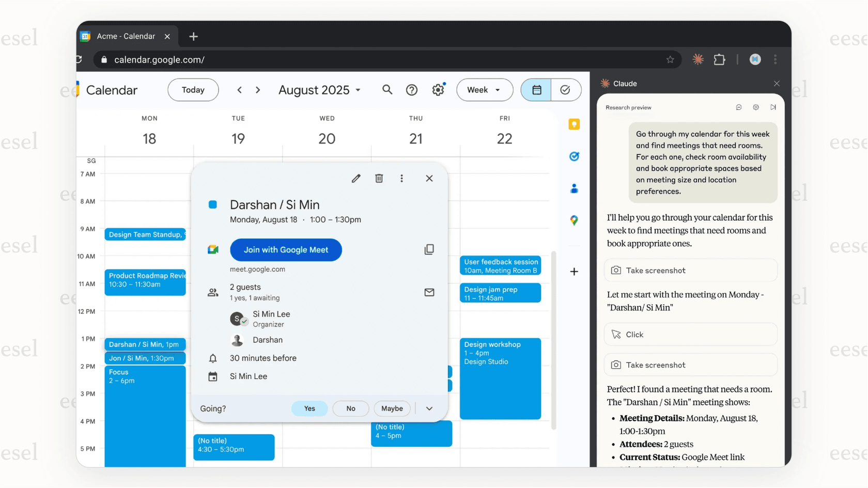
Task: Jump to Today in the calendar
Action: click(x=193, y=90)
